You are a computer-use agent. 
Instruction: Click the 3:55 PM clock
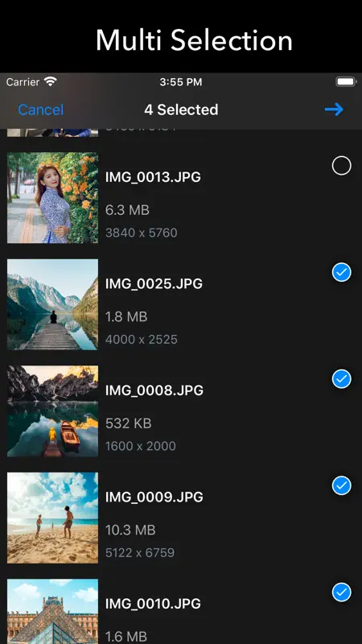(x=181, y=82)
